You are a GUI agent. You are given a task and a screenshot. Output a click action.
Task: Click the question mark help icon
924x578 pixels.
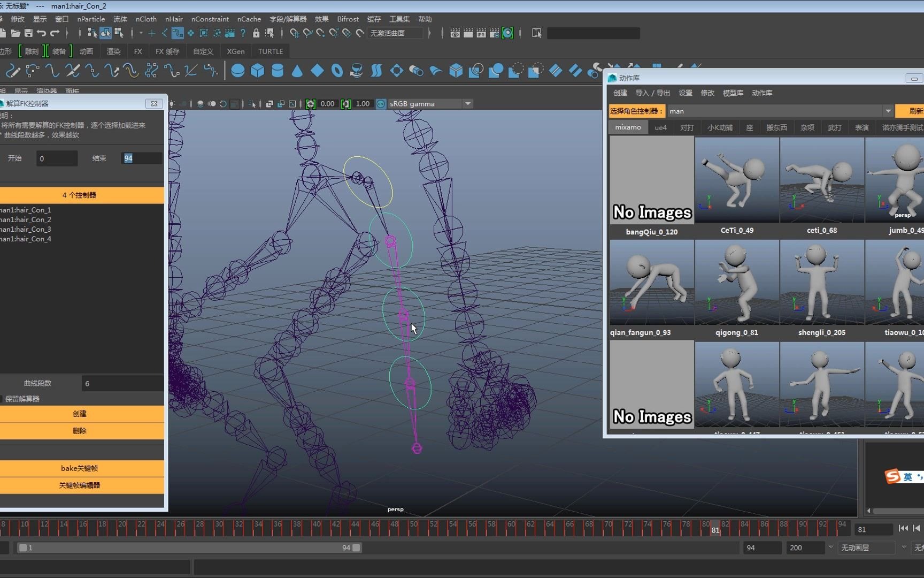243,33
